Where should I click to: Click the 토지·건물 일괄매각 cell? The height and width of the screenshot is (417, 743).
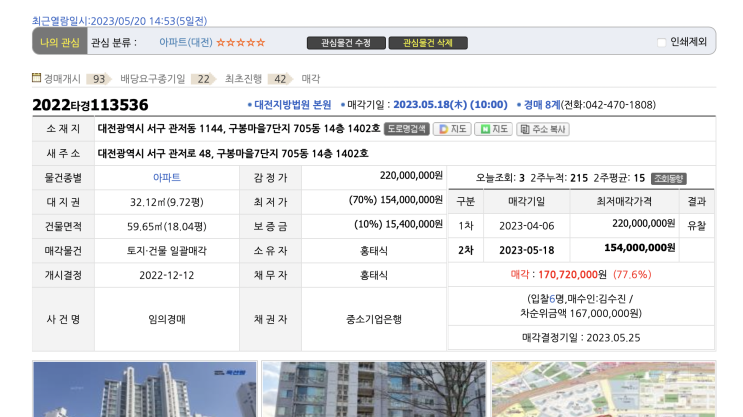pos(166,251)
